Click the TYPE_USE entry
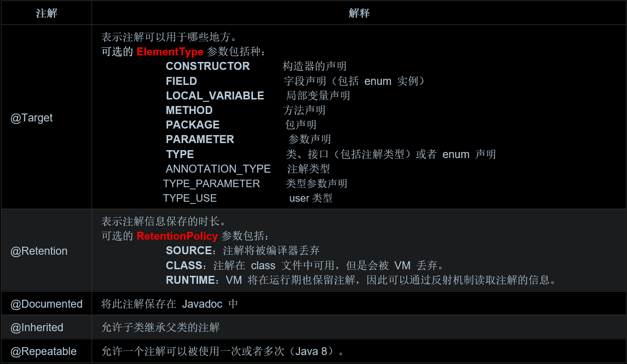627x364 pixels. click(x=190, y=198)
